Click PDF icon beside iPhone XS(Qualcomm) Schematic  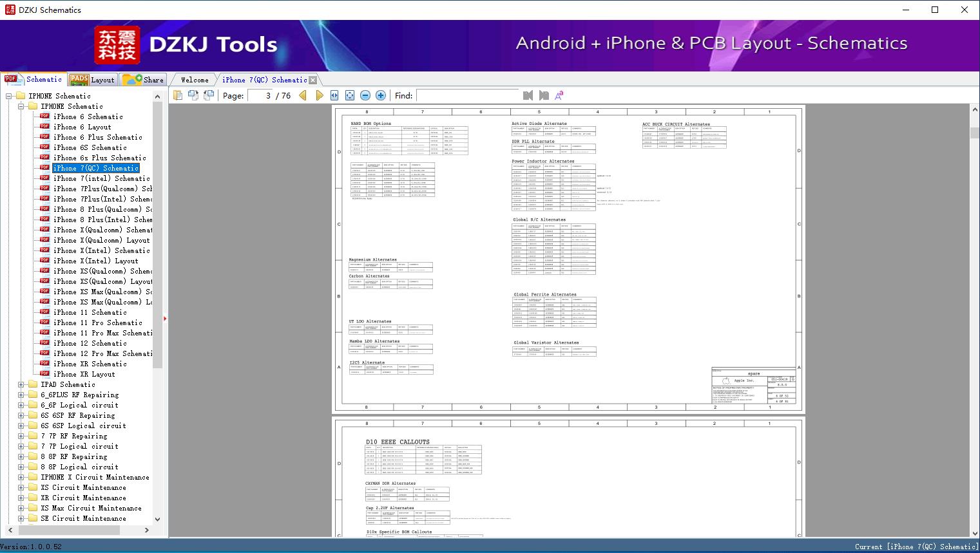pyautogui.click(x=44, y=271)
